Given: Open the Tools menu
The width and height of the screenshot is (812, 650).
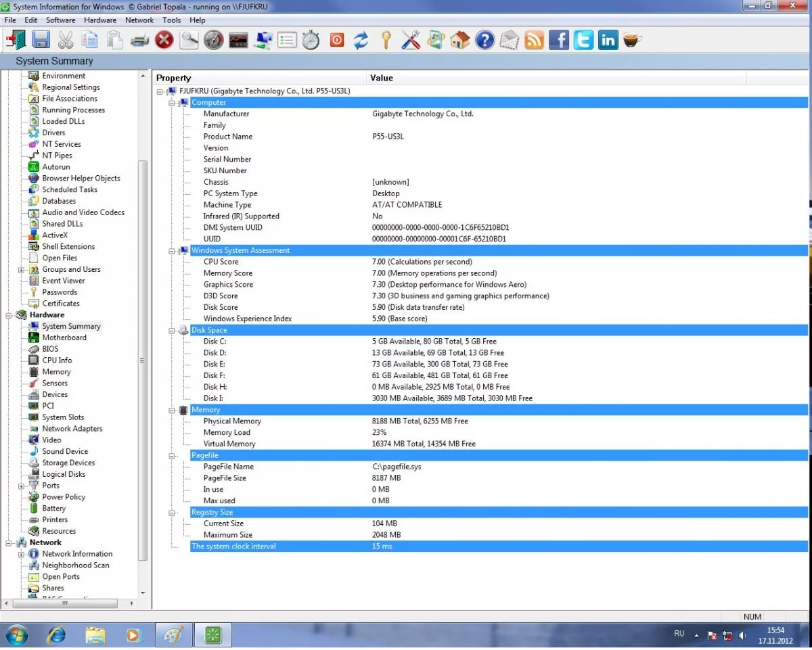Looking at the screenshot, I should tap(172, 20).
